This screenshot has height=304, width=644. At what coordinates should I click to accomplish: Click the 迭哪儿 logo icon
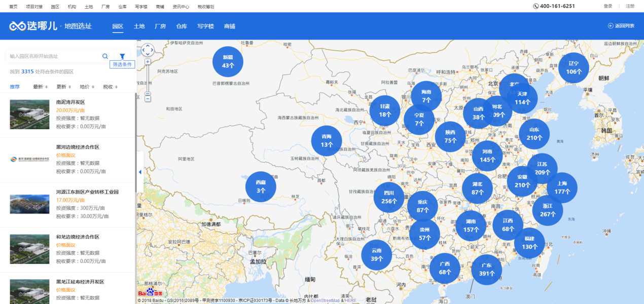click(19, 26)
